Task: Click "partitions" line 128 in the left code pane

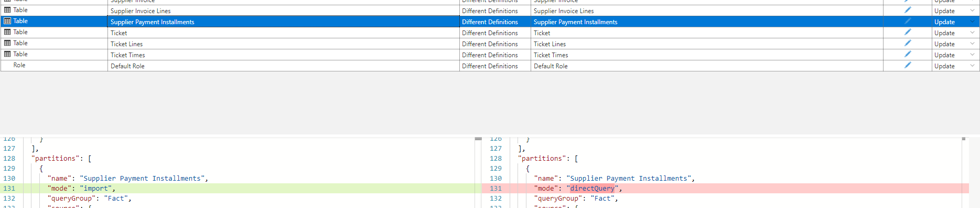Action: click(61, 158)
